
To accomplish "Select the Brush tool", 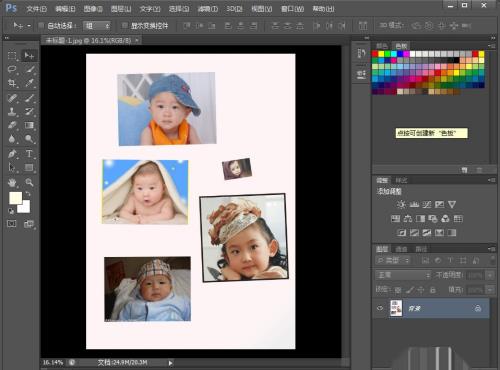I will tap(29, 98).
